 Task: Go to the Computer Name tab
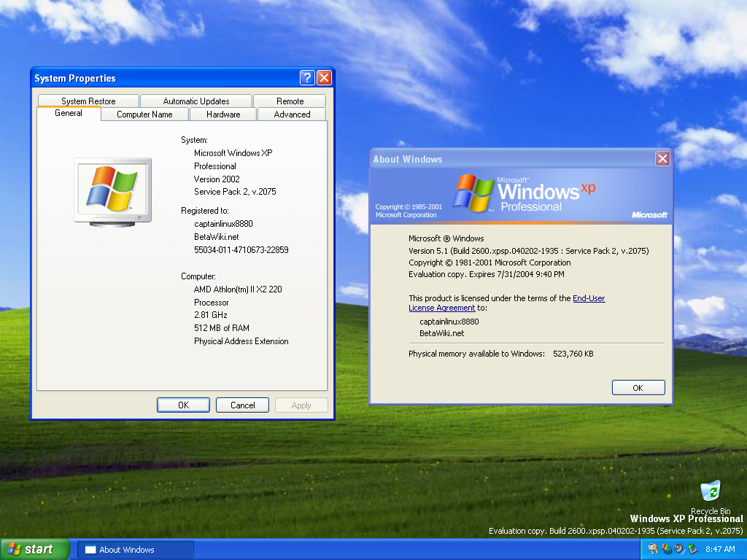(x=144, y=114)
